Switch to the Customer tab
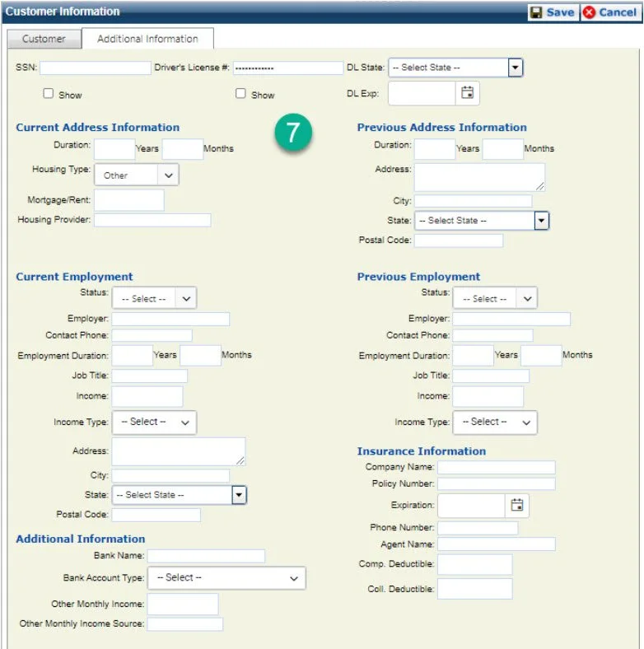Viewport: 644px width, 649px height. click(x=44, y=39)
